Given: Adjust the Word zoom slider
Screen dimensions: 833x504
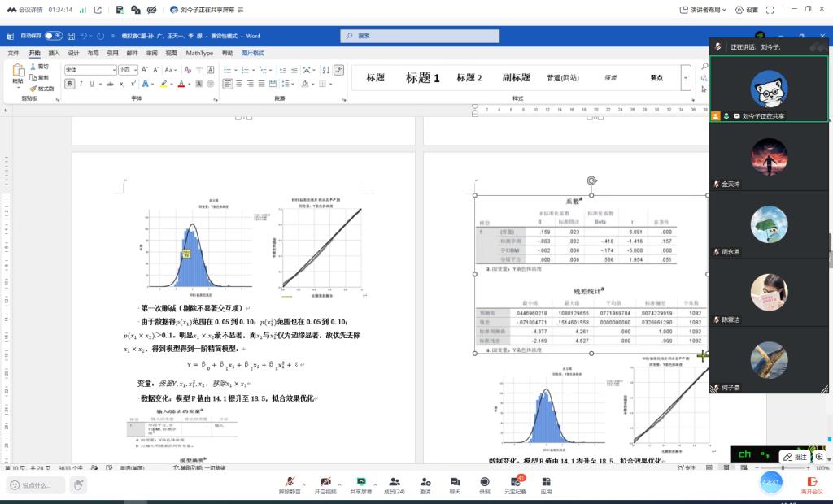Looking at the screenshot, I should (x=783, y=468).
